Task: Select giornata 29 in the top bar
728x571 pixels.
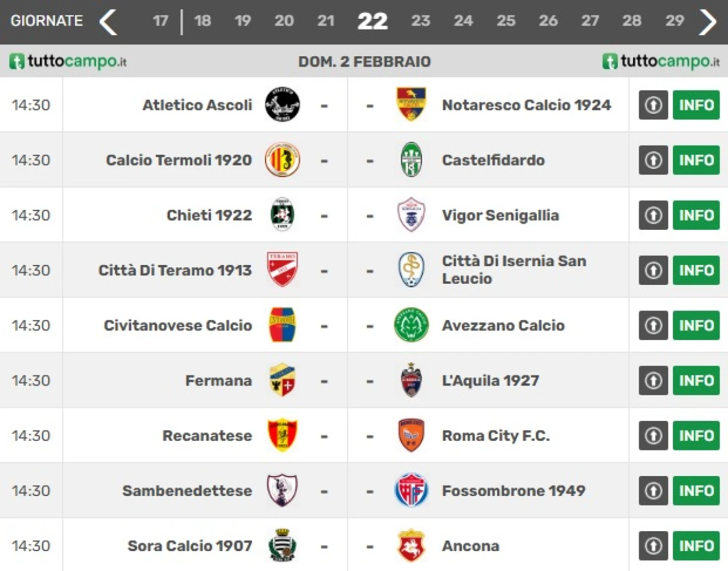Action: pos(675,21)
